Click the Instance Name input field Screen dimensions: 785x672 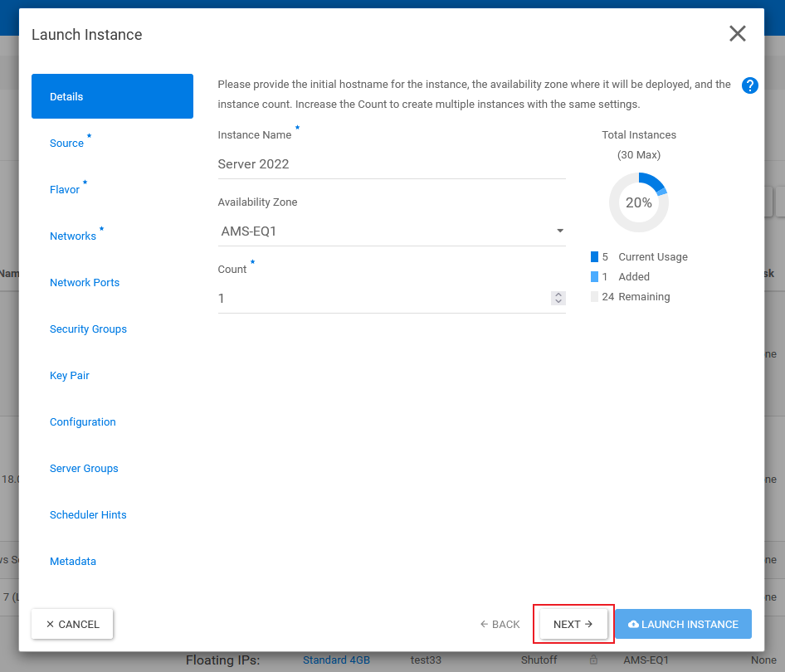[392, 164]
